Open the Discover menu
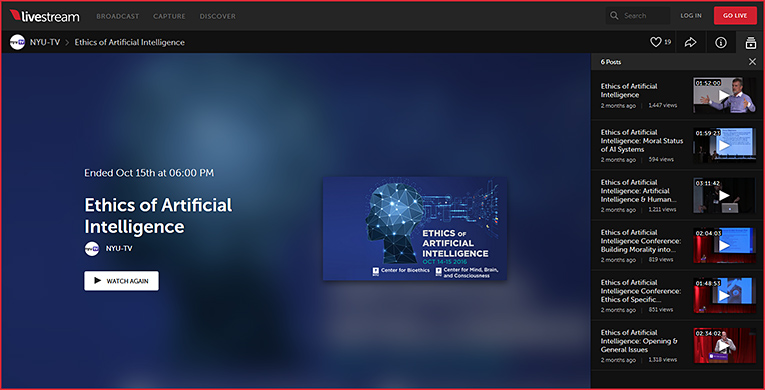The height and width of the screenshot is (390, 765). [x=218, y=16]
